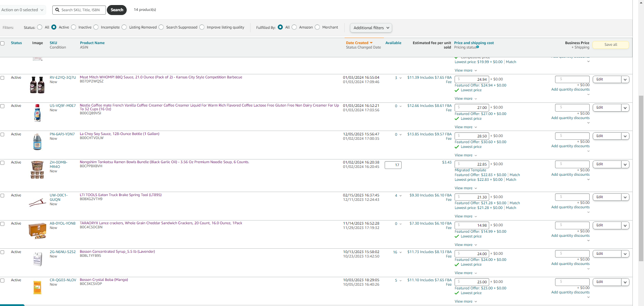Screen dimensions: 644x306
Task: Open the Additional filters dropdown
Action: click(x=371, y=28)
